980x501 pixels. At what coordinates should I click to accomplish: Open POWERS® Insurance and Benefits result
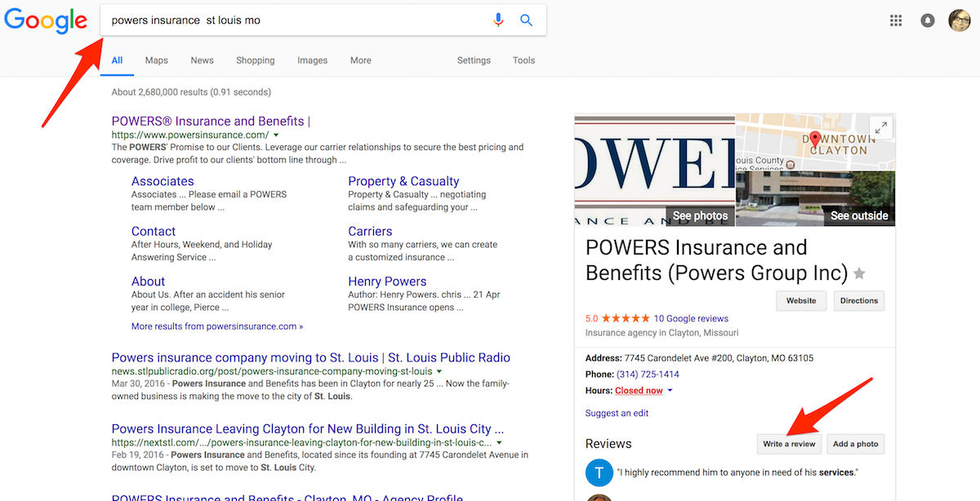pos(211,122)
